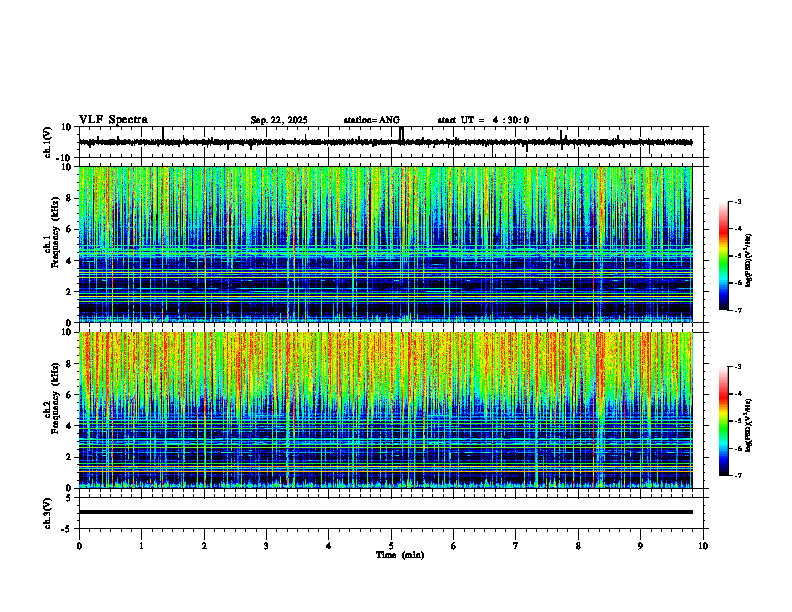This screenshot has width=792, height=612.
Task: Click the ch.1 spectrogram panel
Action: click(385, 244)
